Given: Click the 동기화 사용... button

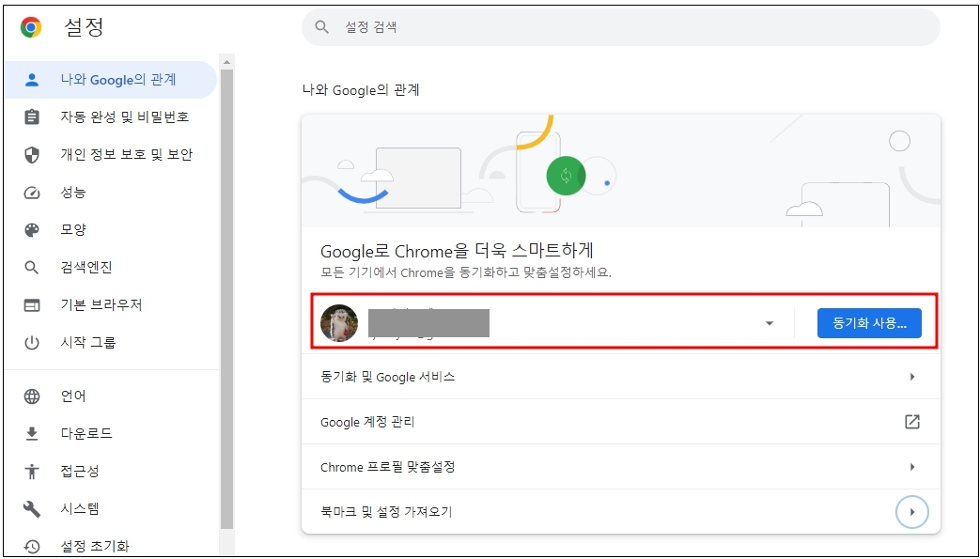Looking at the screenshot, I should [x=869, y=323].
